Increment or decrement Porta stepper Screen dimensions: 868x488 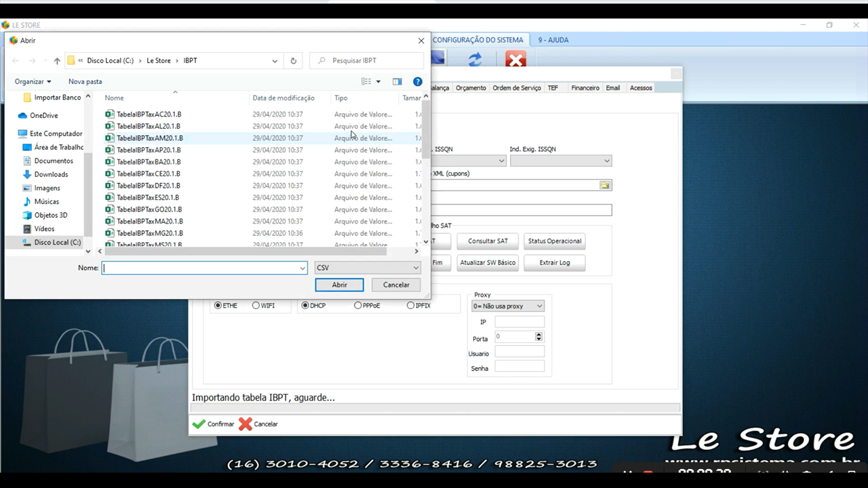point(538,336)
